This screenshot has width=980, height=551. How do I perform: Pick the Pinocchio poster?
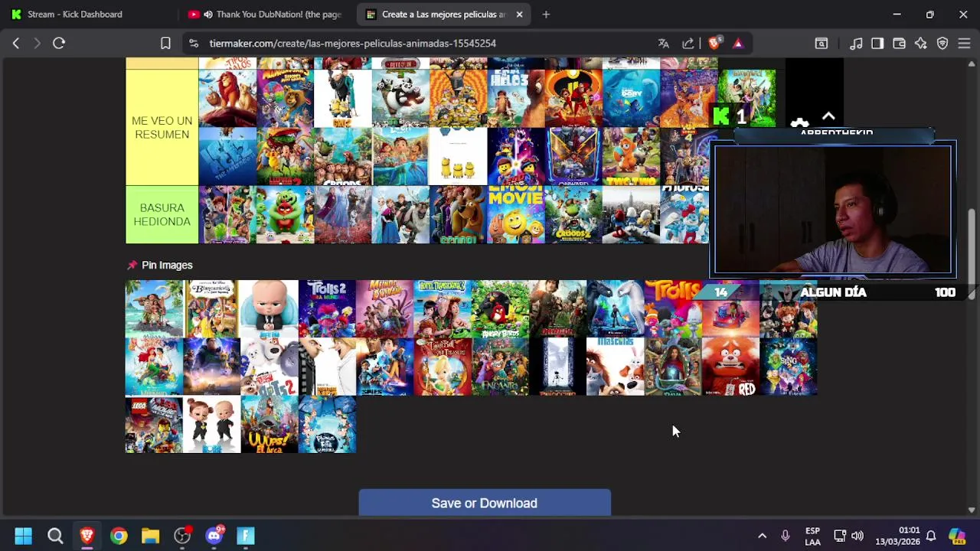click(x=557, y=367)
